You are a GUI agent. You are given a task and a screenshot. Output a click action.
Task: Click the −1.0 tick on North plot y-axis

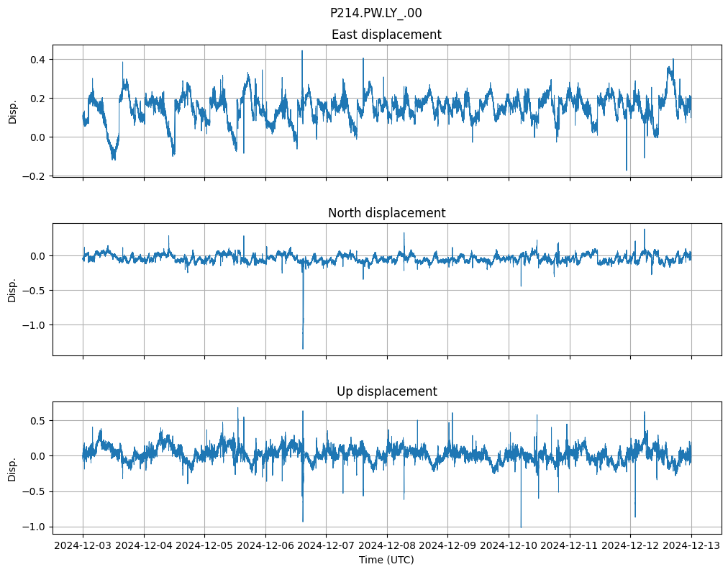pos(33,325)
